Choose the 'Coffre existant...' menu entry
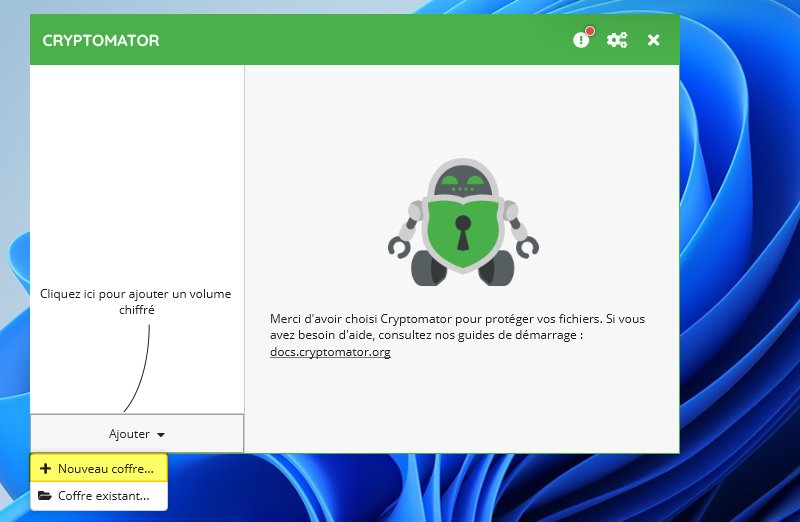800x522 pixels. point(99,496)
